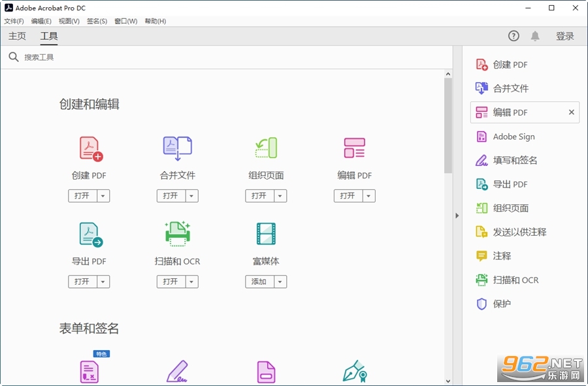Click the 搜索工具 search field

click(x=227, y=57)
